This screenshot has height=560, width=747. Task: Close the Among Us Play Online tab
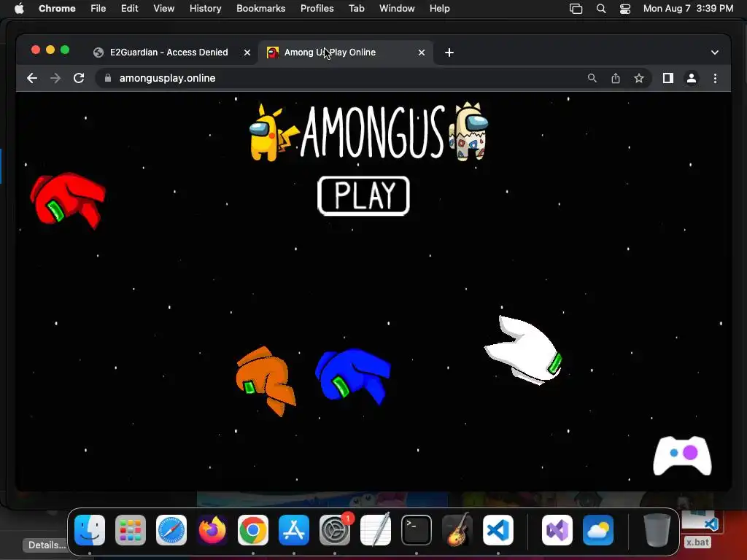click(422, 52)
